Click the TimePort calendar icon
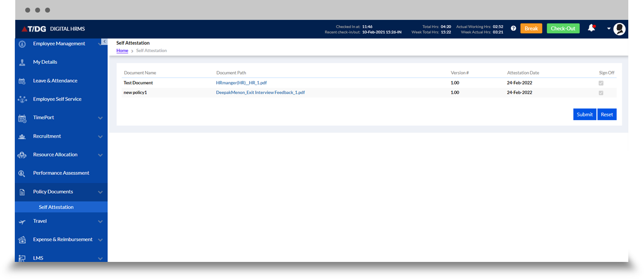Screen dimensions: 644x279 tap(22, 118)
